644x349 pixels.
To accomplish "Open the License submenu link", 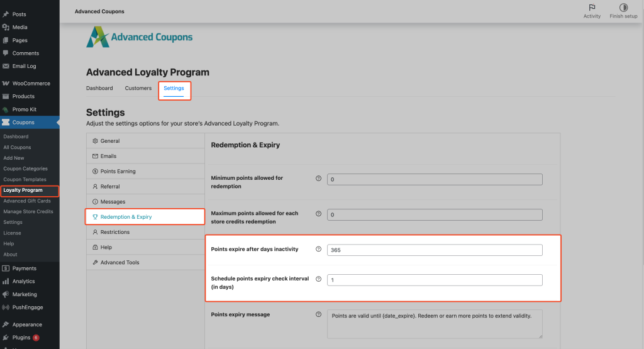I will tap(13, 233).
